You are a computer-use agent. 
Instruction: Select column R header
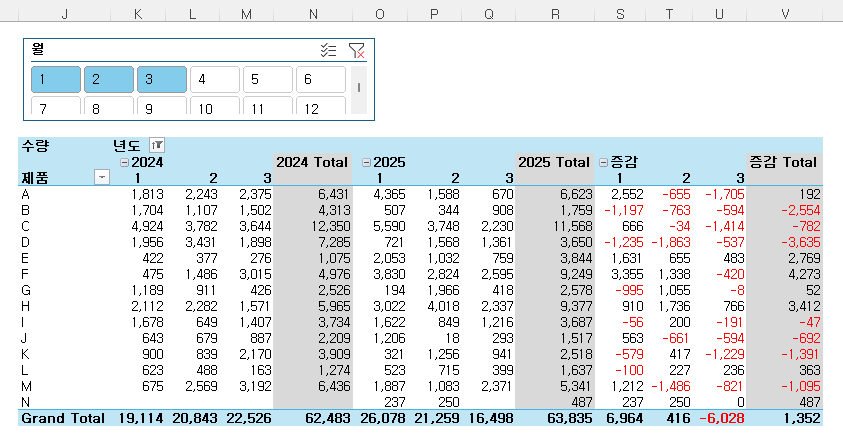pos(555,14)
